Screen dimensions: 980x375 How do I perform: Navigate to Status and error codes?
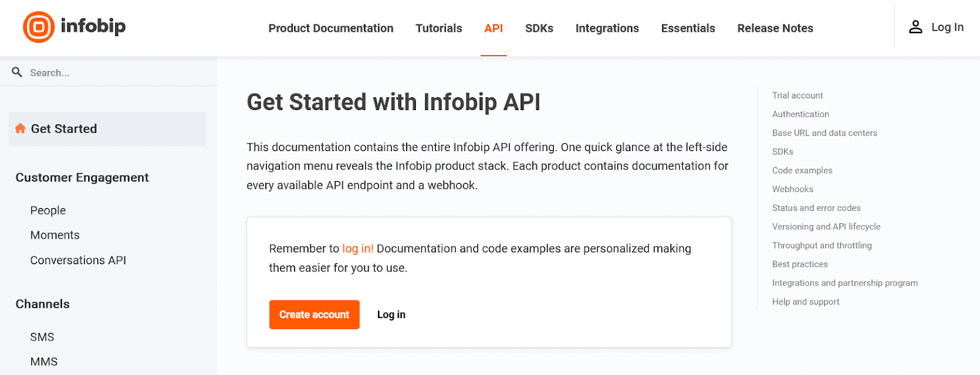[x=816, y=208]
